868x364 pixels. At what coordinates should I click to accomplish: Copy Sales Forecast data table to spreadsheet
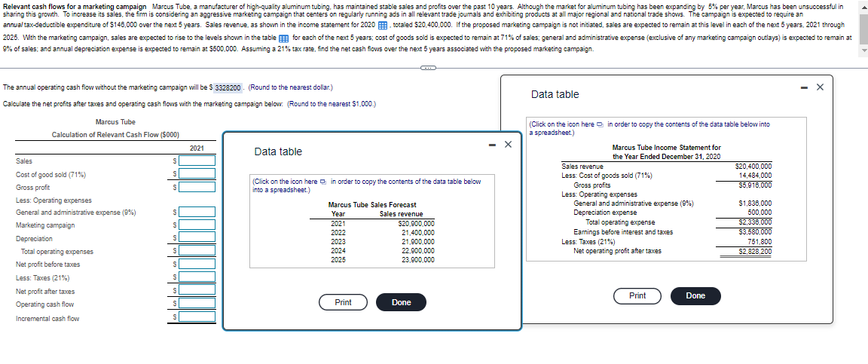click(x=322, y=182)
